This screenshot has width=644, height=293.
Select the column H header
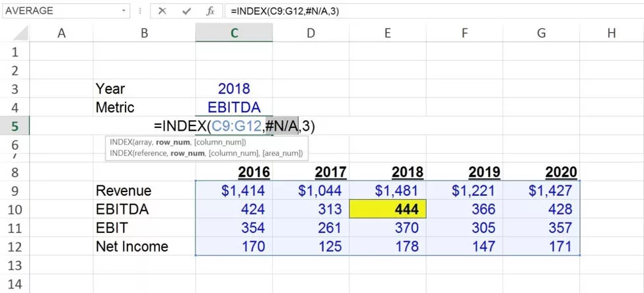pyautogui.click(x=611, y=32)
